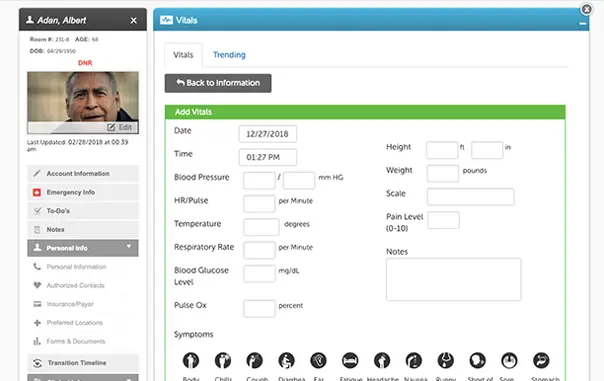
Task: Open To-Do's in sidebar
Action: point(83,211)
